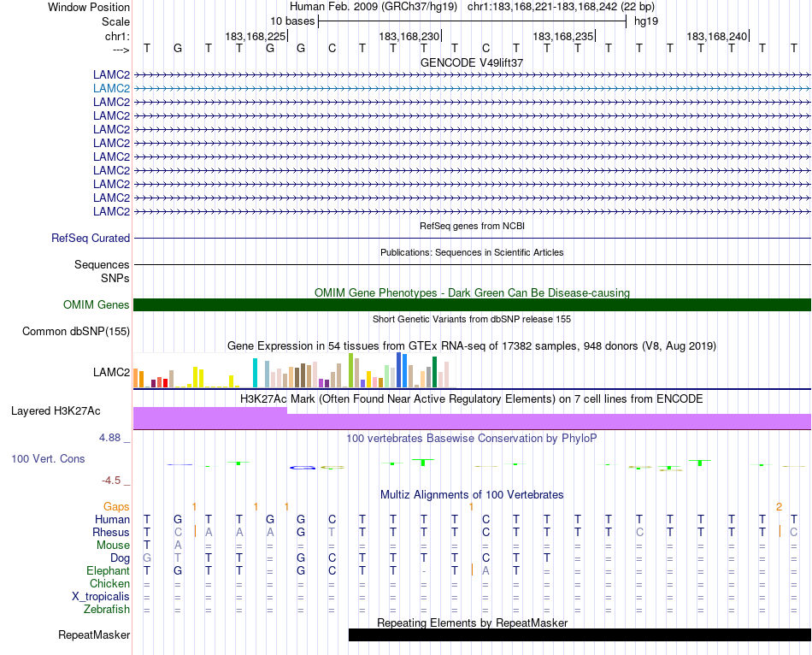Click the OMIM Gene Phenotypes track title
812x655 pixels.
tap(472, 292)
